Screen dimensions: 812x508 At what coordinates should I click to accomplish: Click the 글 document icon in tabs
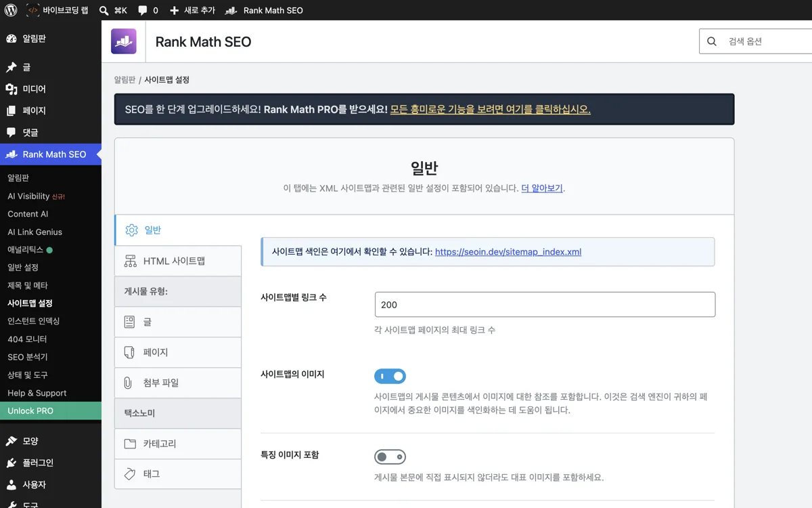coord(129,322)
